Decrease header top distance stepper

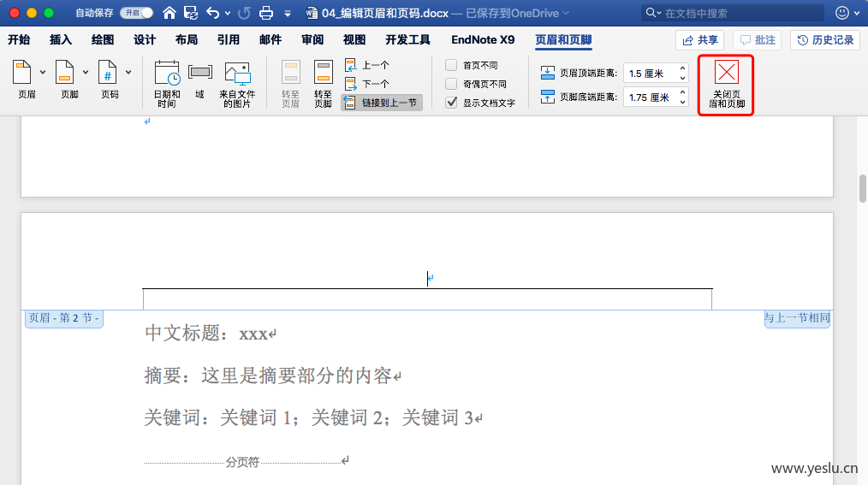tap(682, 78)
